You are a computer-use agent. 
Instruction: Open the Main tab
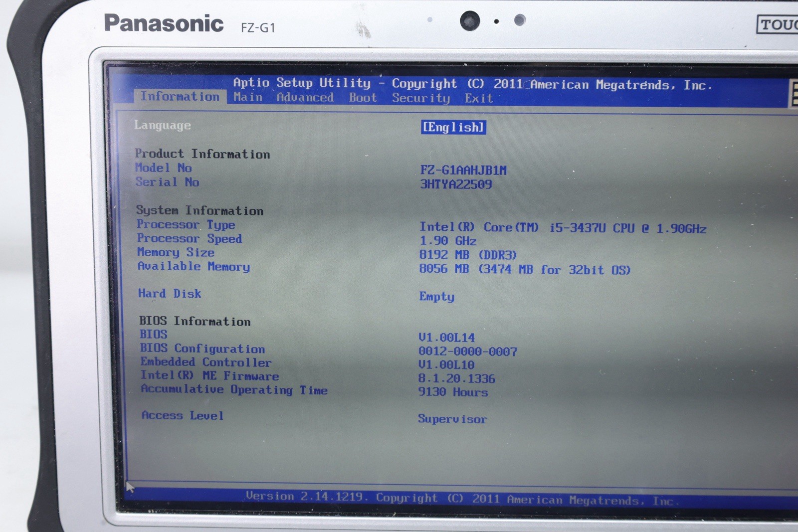click(248, 97)
